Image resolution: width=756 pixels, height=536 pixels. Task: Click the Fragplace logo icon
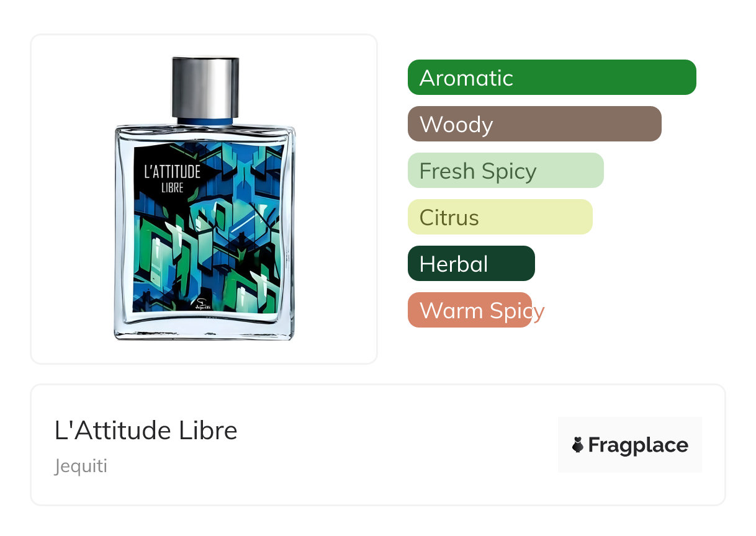[578, 445]
